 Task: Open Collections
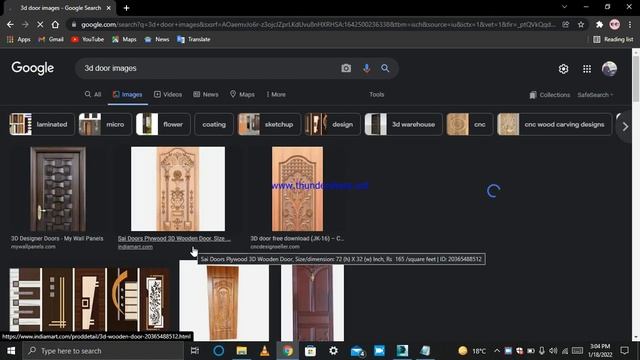tap(549, 95)
